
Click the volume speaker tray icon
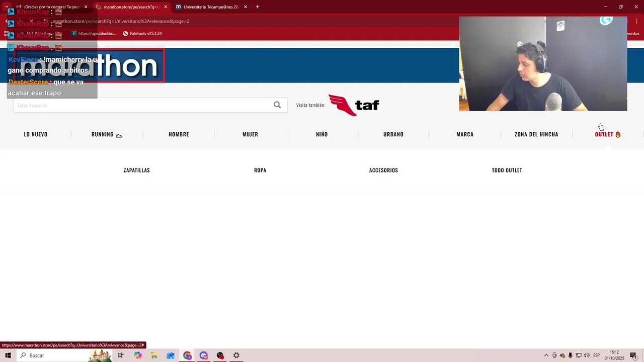coord(587,355)
